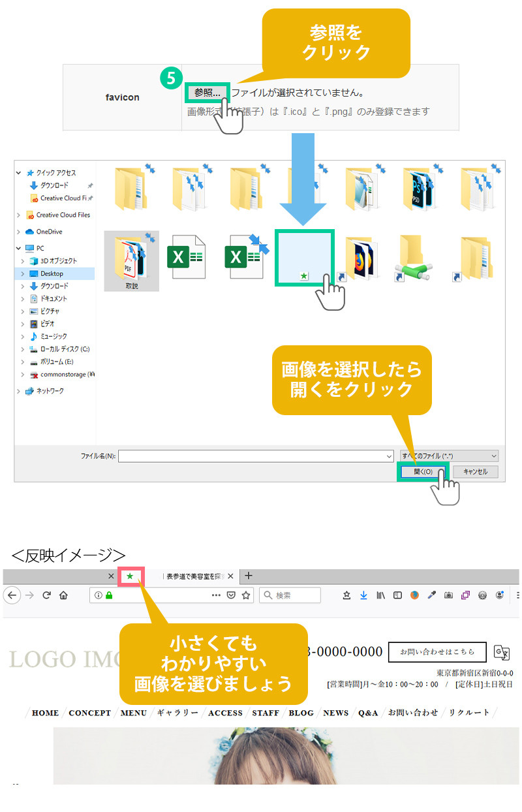Click the ファイル名 filename input field
Viewport: 522px width, 812px height.
[256, 456]
